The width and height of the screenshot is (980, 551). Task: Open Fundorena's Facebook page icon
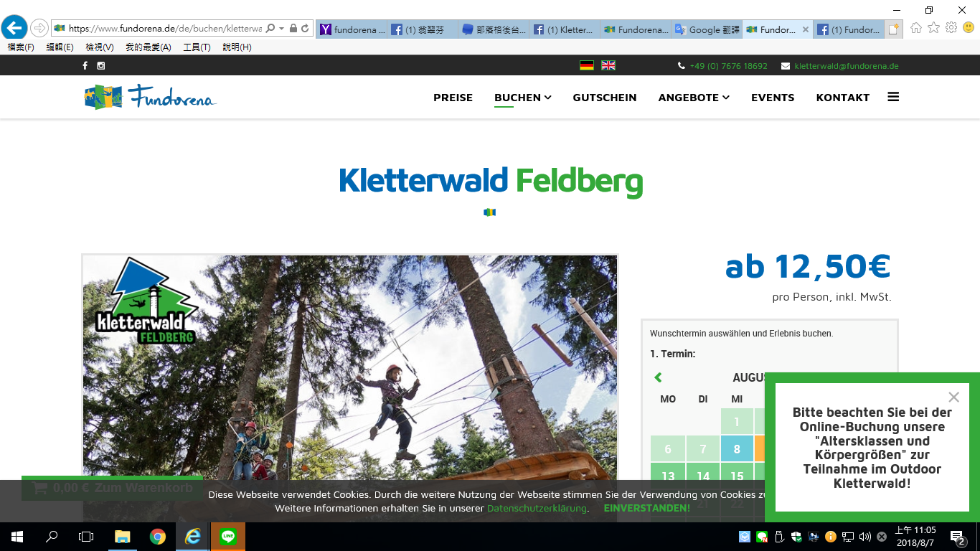click(85, 66)
